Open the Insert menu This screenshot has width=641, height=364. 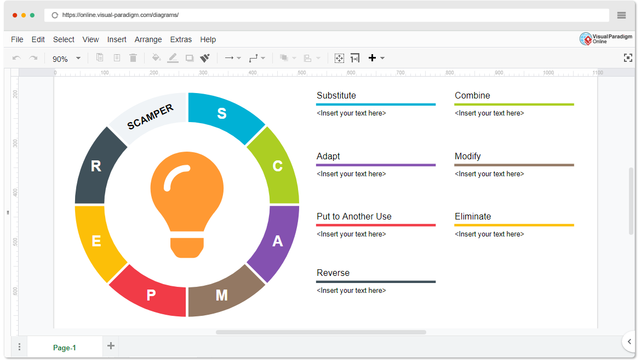pos(117,39)
